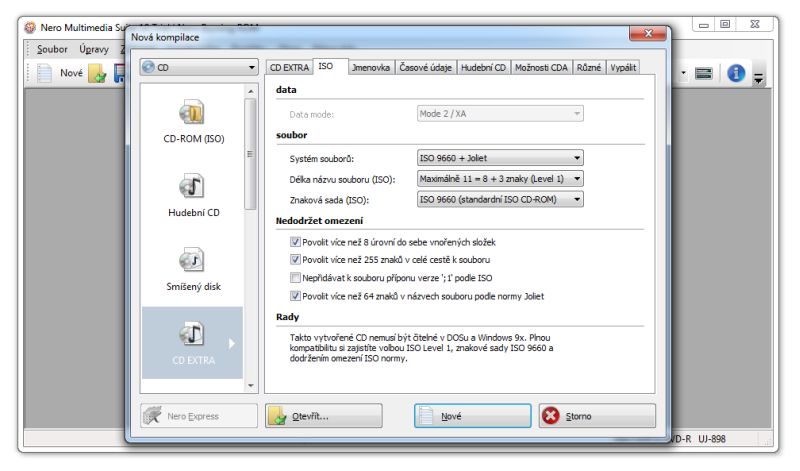Viewport: 800px width, 471px height.
Task: Click the new document icon in the main toolbar
Action: pos(44,73)
